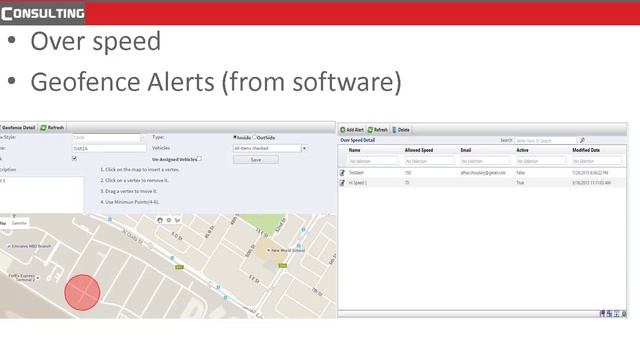This screenshot has height=360, width=640.
Task: Click the Delete button in the Over Speed toolbar
Action: 401,130
